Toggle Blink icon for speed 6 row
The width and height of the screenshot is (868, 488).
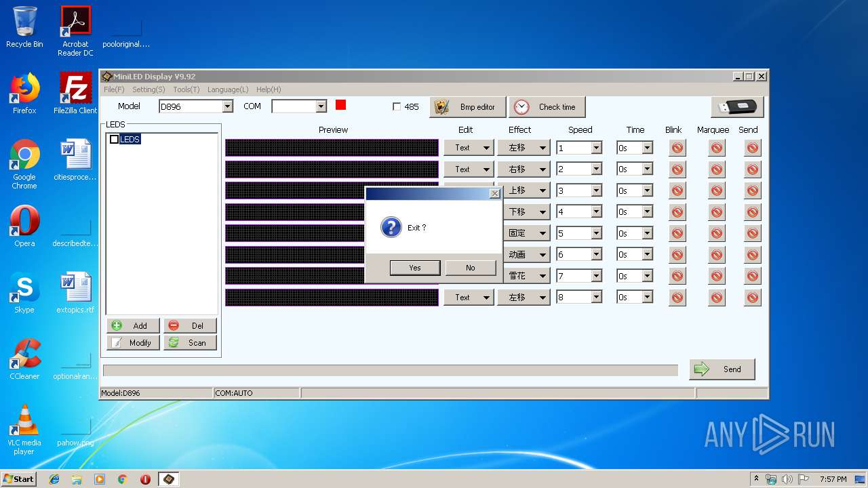pyautogui.click(x=677, y=254)
